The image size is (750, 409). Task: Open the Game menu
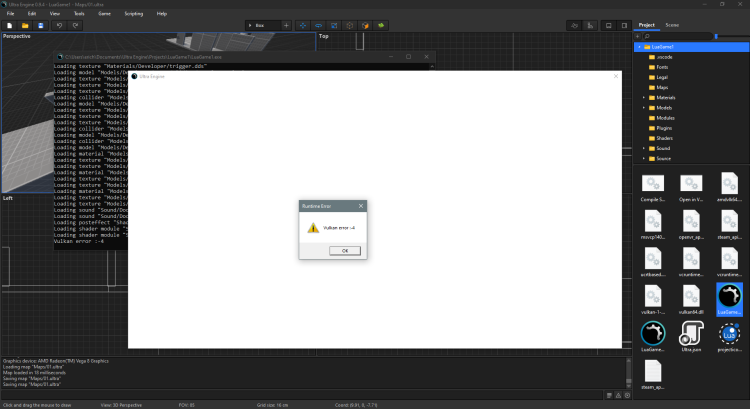point(104,14)
